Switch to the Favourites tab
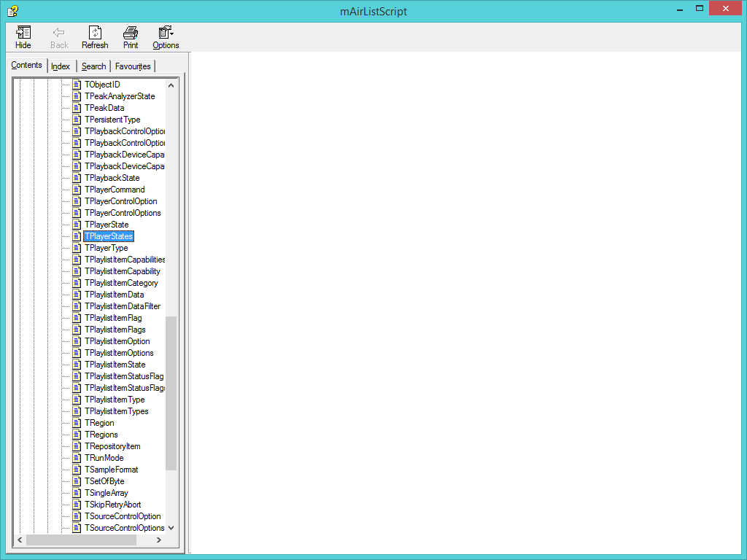This screenshot has height=560, width=747. [x=133, y=66]
